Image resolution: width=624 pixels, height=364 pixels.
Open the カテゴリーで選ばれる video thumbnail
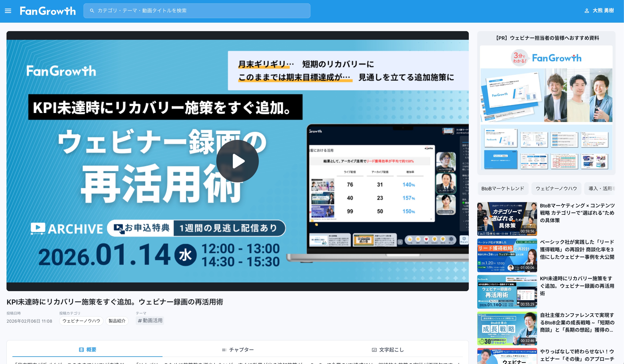point(507,219)
